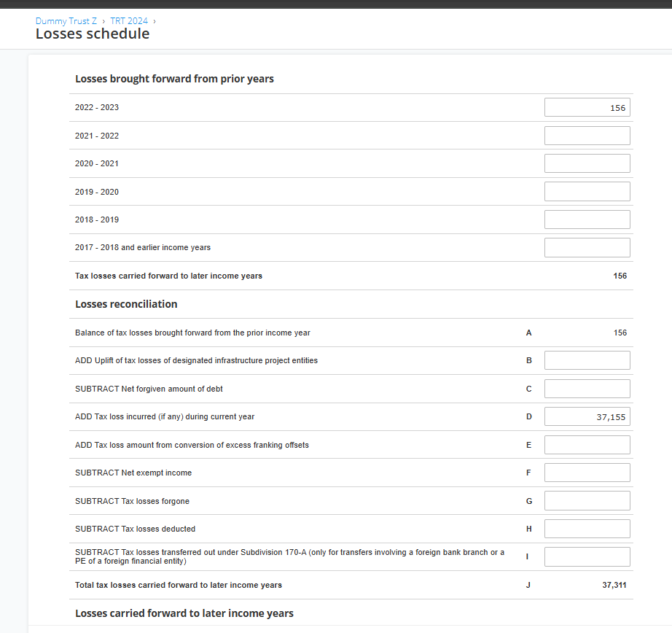Screen dimensions: 672x633
Task: Click the Losses schedule page title
Action: pos(93,34)
